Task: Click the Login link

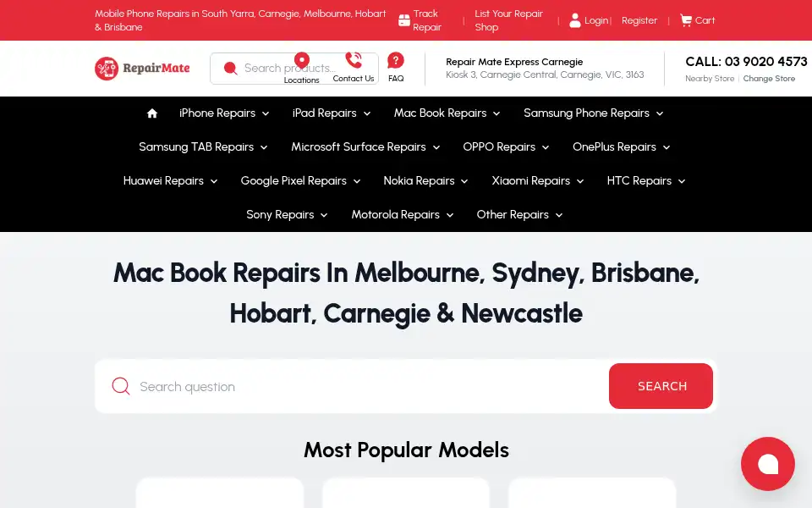Action: tap(596, 20)
